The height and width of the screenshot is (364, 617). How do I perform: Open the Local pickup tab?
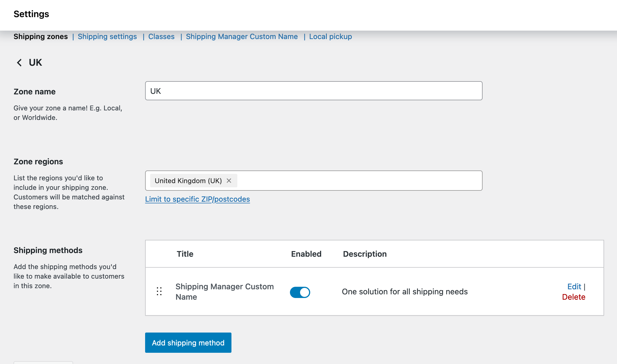click(330, 37)
